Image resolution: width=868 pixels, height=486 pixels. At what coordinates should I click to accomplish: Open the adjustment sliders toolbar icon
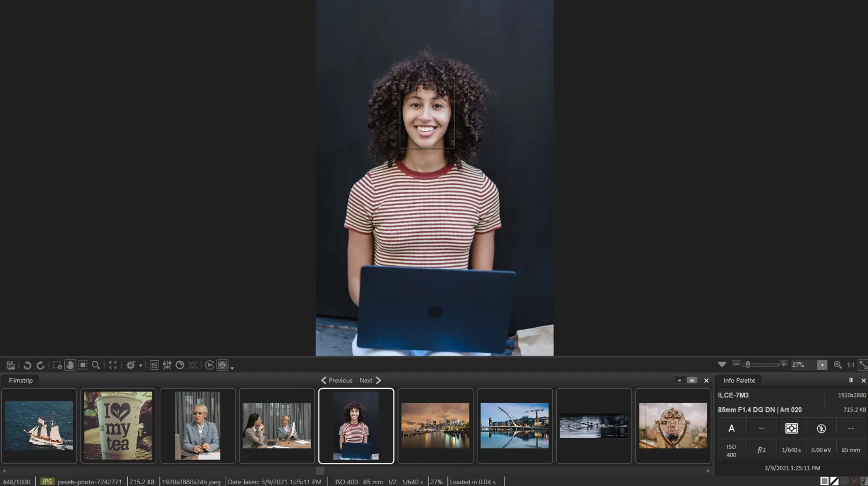click(x=167, y=365)
